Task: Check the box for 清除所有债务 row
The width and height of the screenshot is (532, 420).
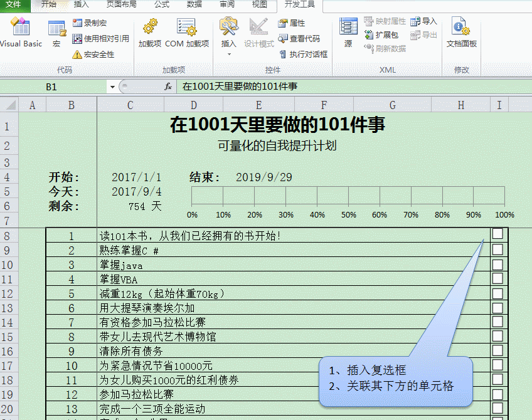Action: [x=497, y=350]
